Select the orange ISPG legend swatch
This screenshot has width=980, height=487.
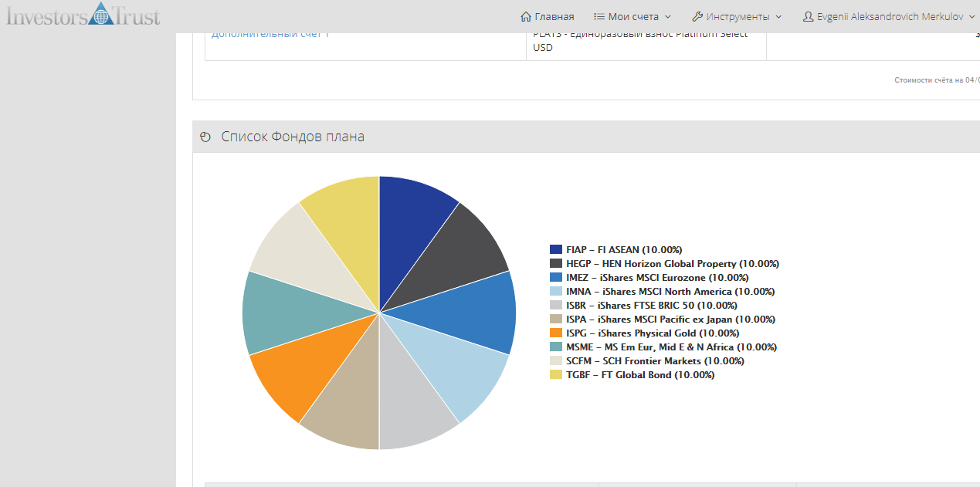[x=556, y=333]
